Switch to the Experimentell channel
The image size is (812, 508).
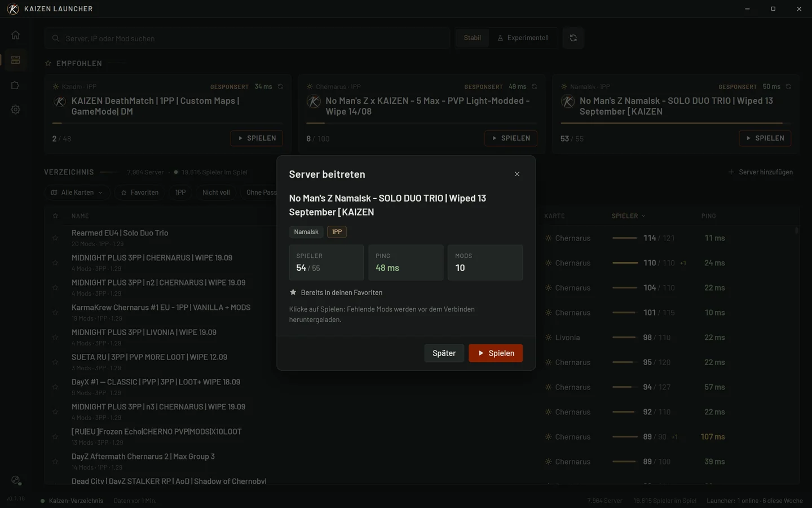[523, 38]
